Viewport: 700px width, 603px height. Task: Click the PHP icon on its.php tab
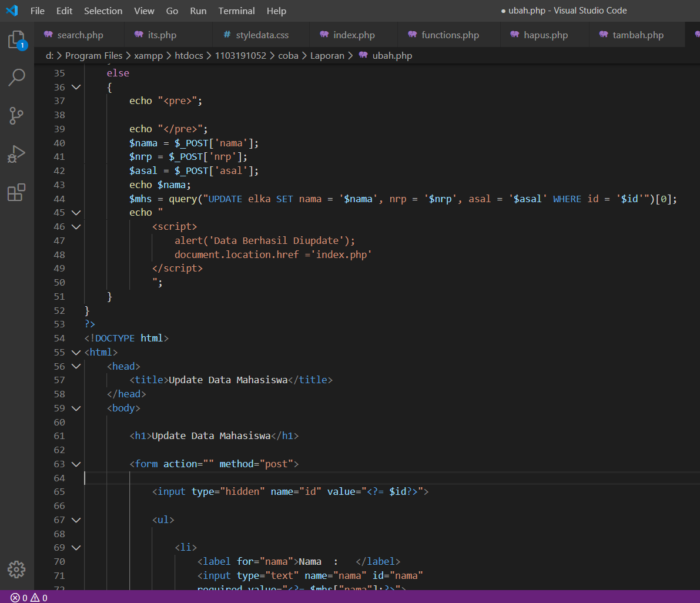click(x=139, y=34)
